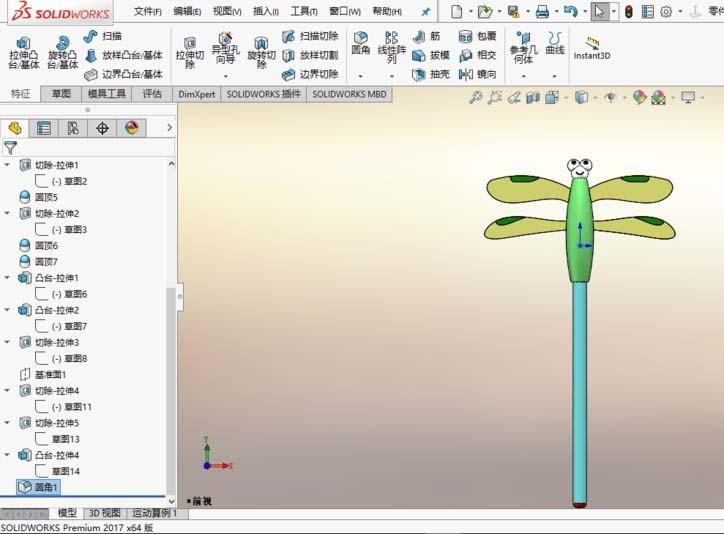This screenshot has height=534, width=724.
Task: Click the Print icon
Action: [542, 12]
